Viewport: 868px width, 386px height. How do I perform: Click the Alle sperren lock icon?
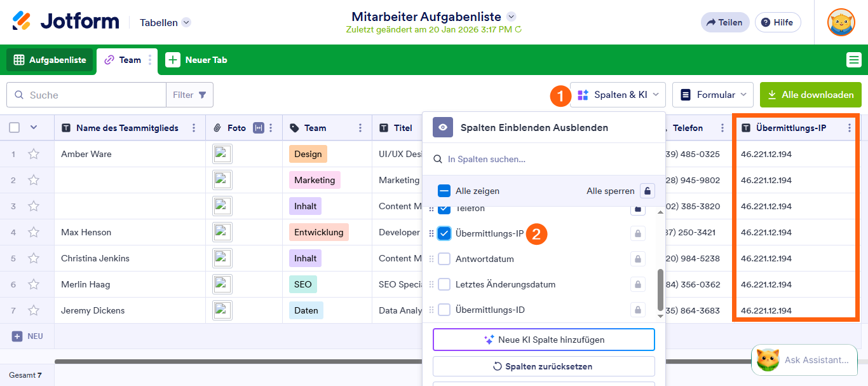[x=647, y=191]
